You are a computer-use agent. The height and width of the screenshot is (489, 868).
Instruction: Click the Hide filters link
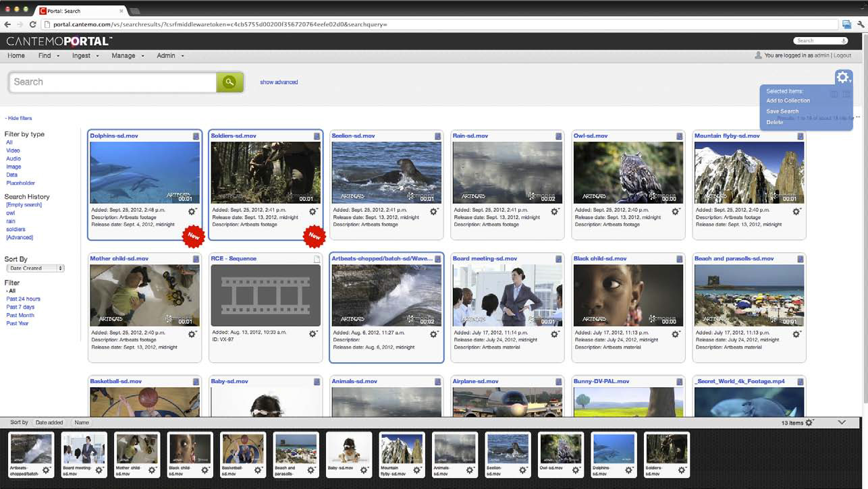tap(18, 119)
